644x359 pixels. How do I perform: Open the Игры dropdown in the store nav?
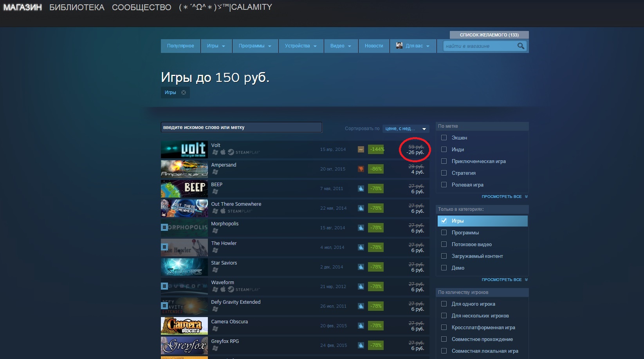point(216,46)
